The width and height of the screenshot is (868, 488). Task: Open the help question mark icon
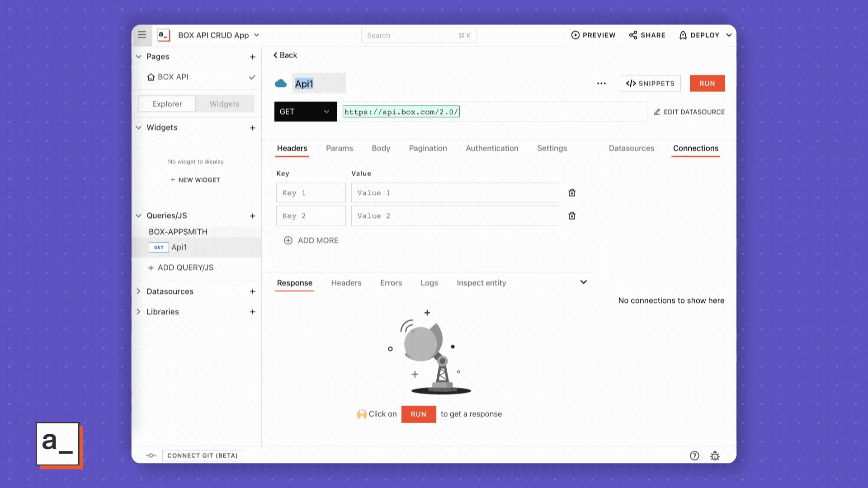click(x=694, y=456)
